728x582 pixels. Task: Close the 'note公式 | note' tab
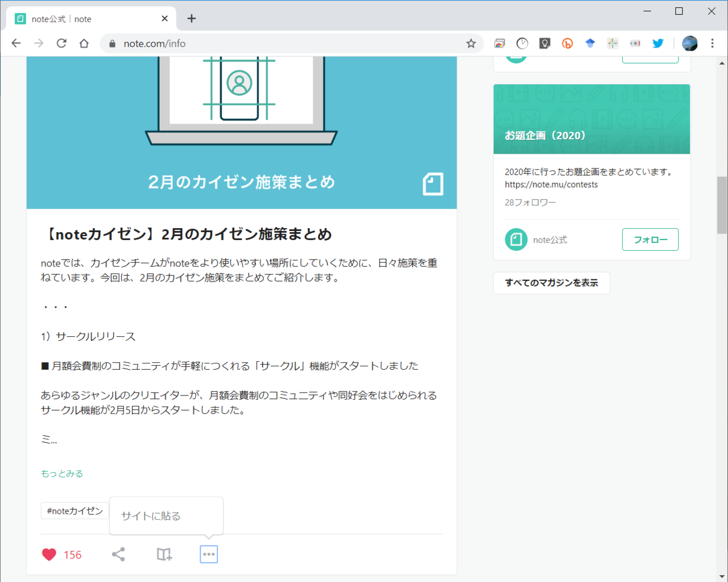point(165,19)
